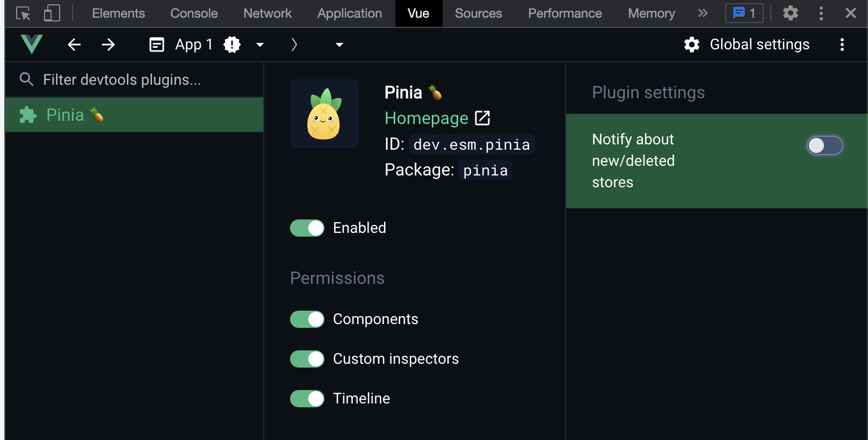Click the search magnifier icon

click(x=26, y=79)
